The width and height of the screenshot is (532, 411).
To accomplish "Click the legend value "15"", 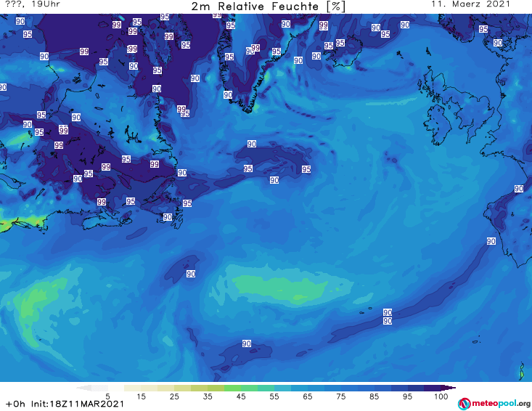I will (x=141, y=396).
